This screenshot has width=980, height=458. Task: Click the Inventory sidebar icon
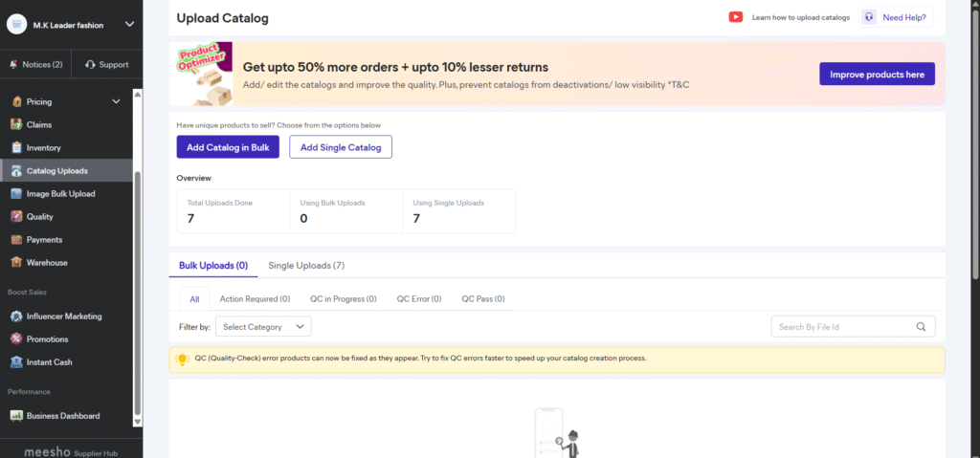[16, 147]
